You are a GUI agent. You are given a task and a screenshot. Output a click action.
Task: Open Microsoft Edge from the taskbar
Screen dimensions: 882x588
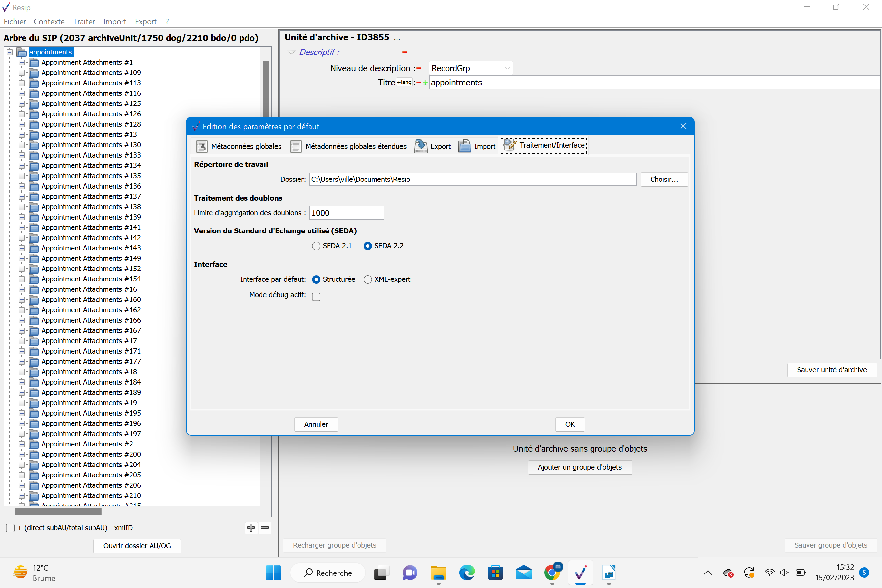(466, 573)
